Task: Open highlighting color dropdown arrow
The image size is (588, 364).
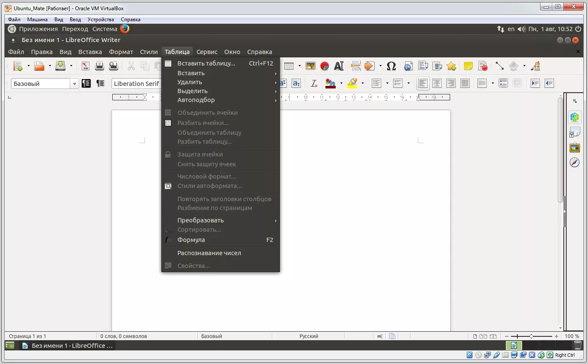Action: (363, 83)
